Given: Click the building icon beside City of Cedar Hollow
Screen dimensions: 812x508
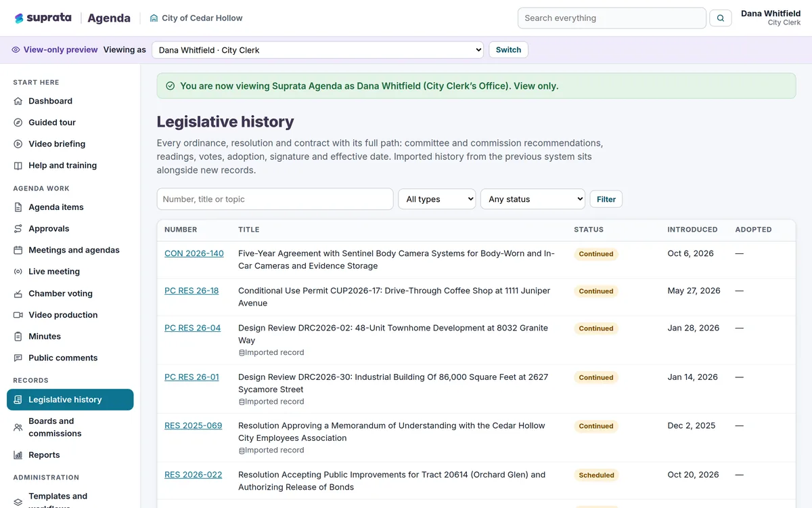Looking at the screenshot, I should coord(154,18).
